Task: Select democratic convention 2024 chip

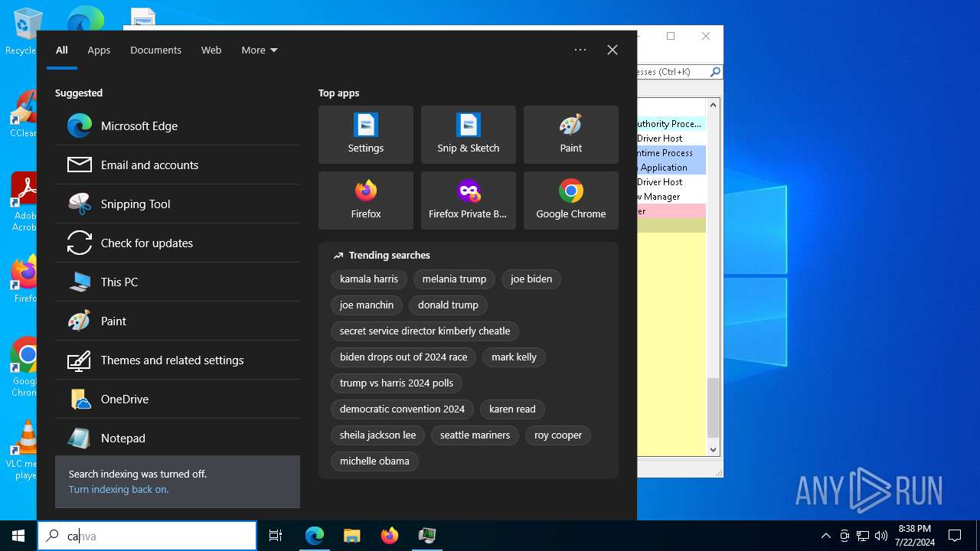Action: (402, 409)
